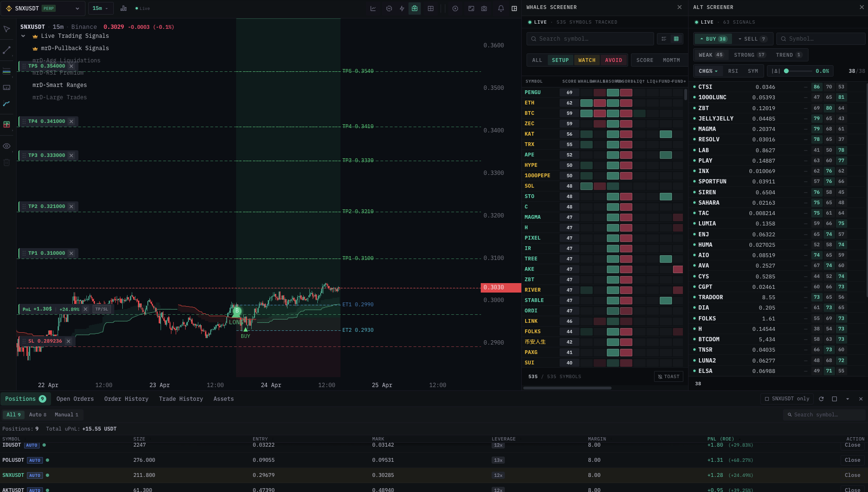Toggle the BUY 38 signals filter
Screen dimensions: 868x492
click(x=713, y=39)
